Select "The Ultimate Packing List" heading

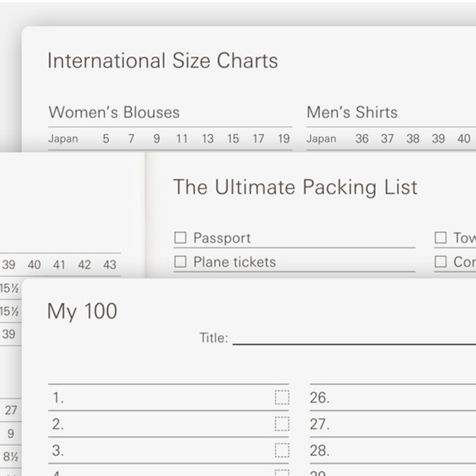pyautogui.click(x=295, y=187)
